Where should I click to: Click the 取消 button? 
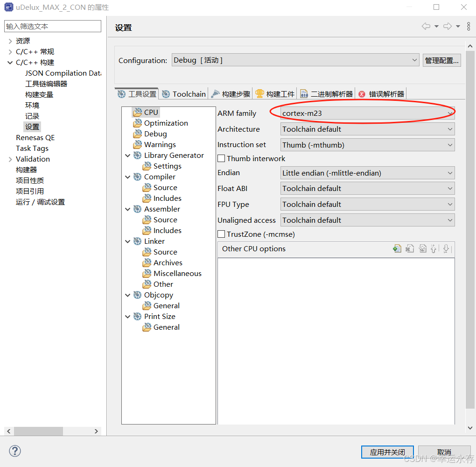(444, 452)
